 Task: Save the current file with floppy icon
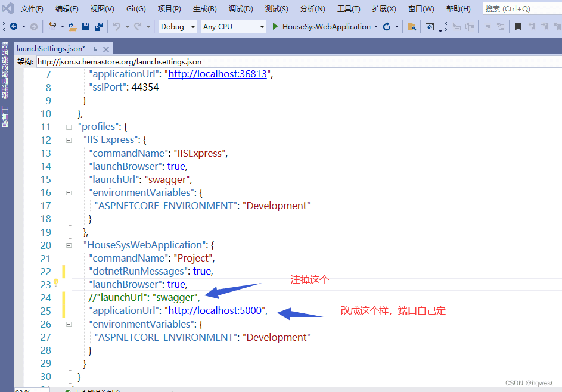pyautogui.click(x=86, y=27)
